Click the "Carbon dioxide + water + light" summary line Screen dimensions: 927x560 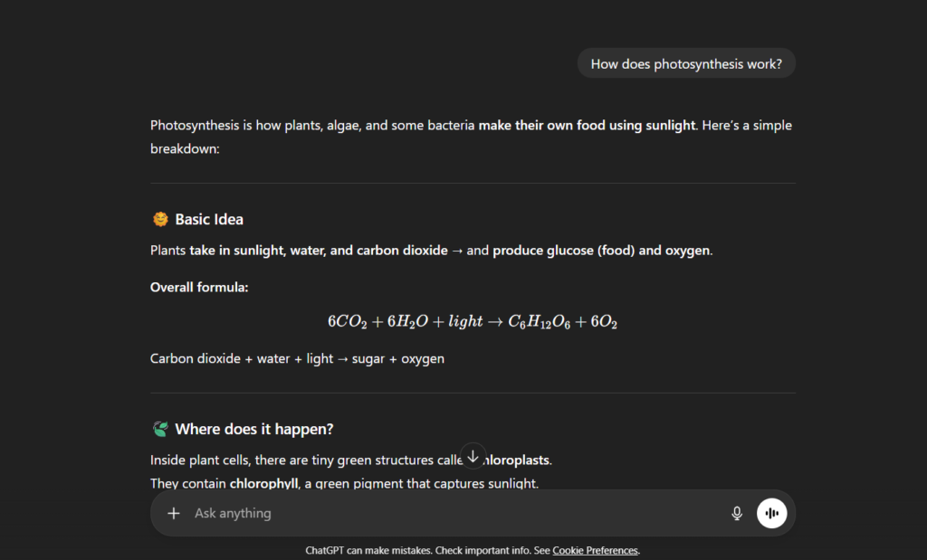[297, 358]
